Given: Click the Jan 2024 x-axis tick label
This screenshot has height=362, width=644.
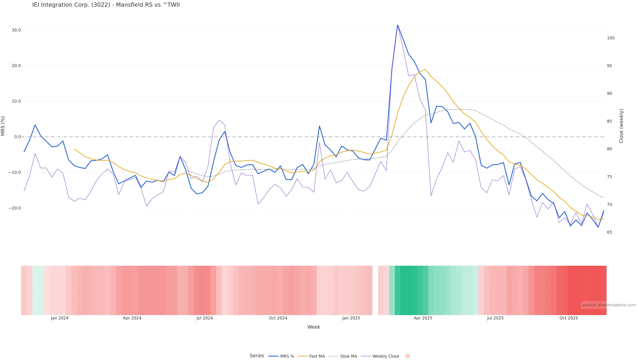Looking at the screenshot, I should [x=60, y=318].
